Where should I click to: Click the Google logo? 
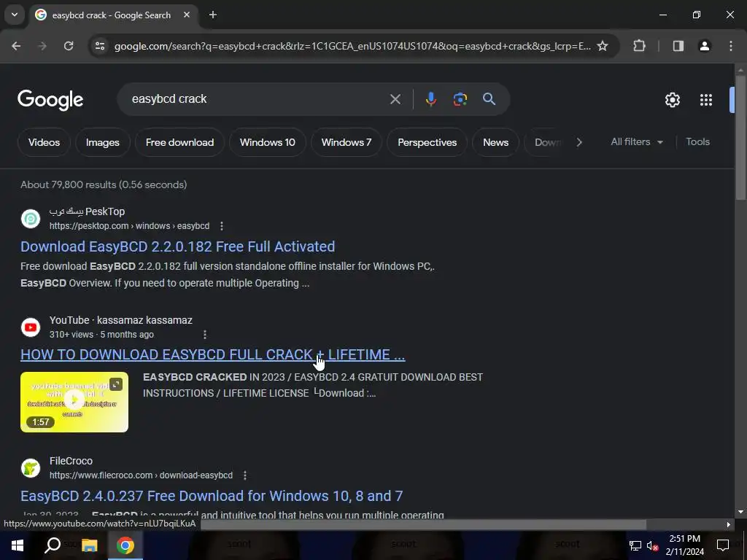[x=50, y=100]
